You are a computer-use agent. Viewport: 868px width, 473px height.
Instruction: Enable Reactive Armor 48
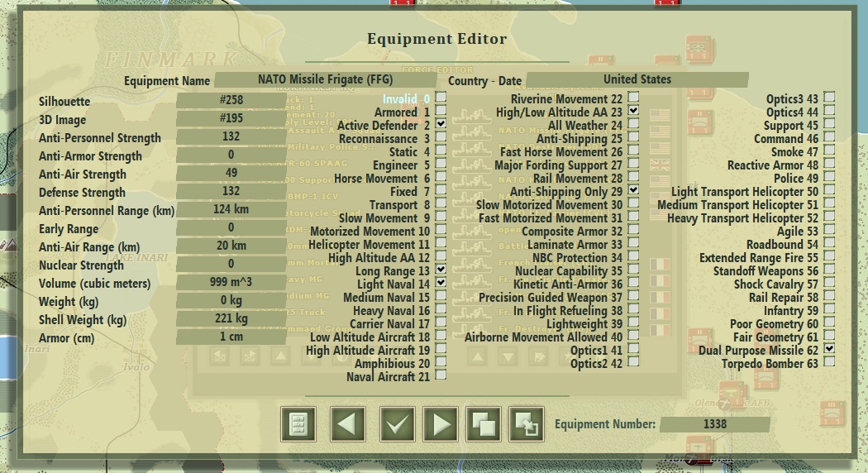coord(829,164)
